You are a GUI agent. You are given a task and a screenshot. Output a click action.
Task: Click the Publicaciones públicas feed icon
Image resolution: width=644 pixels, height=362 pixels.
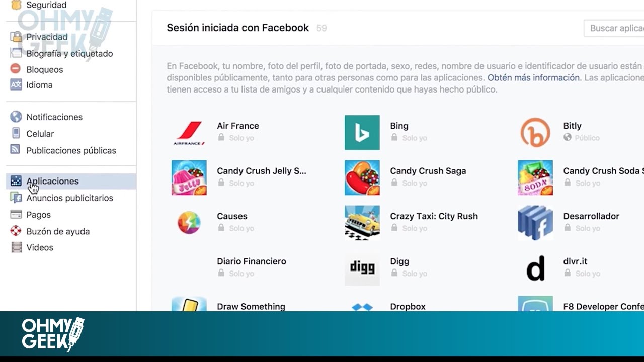click(16, 150)
